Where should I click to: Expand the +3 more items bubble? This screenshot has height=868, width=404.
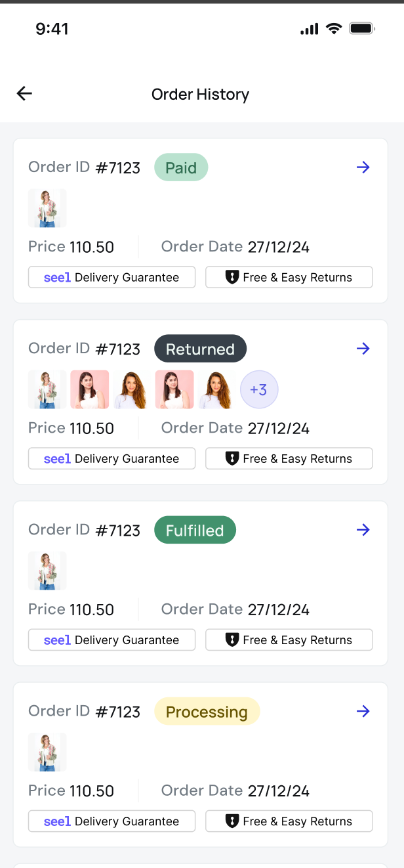point(259,390)
